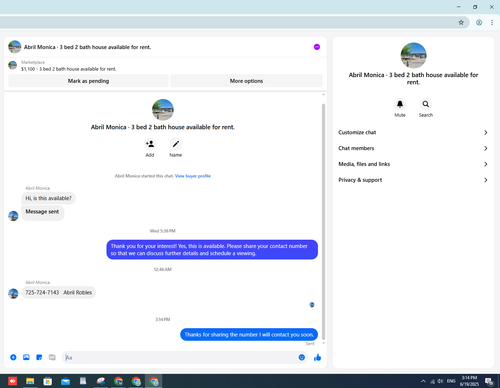Open notification center in taskbar

[489, 381]
